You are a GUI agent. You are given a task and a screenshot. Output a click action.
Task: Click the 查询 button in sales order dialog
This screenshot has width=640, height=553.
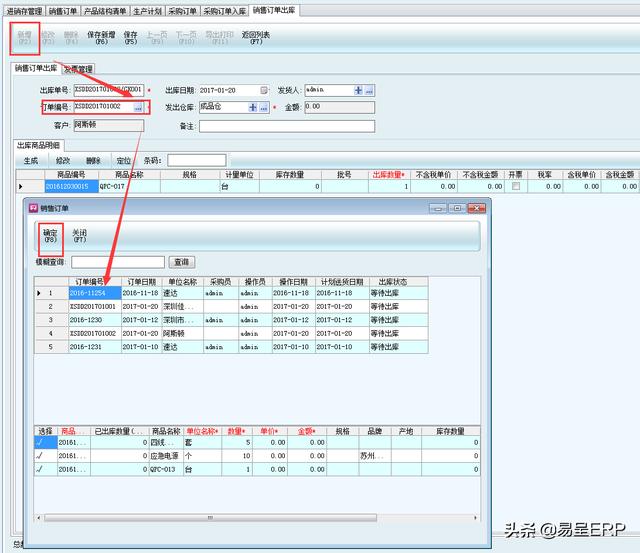point(183,262)
